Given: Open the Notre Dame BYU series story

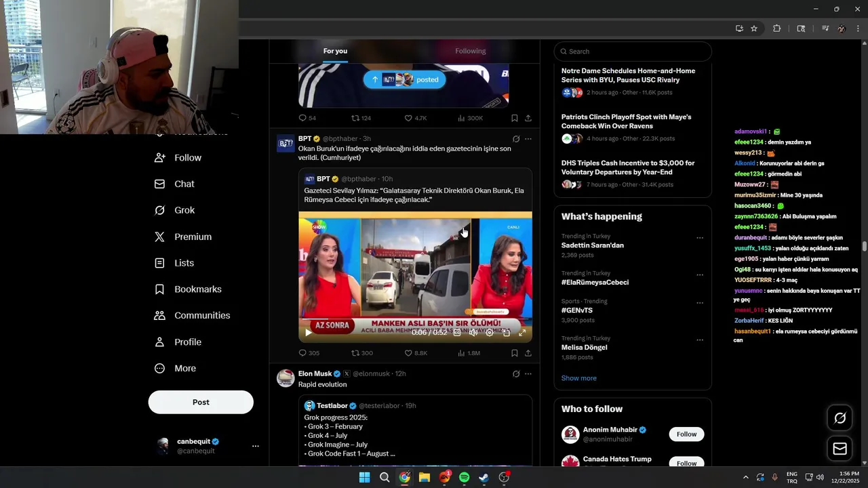Looking at the screenshot, I should (628, 75).
